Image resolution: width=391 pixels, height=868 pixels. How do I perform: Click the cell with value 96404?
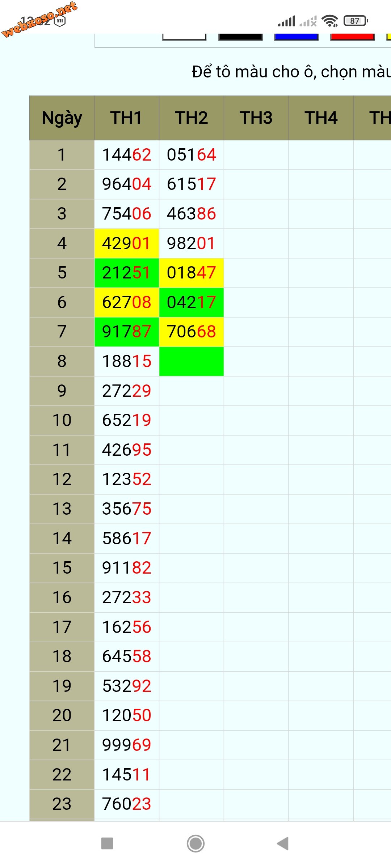point(127,184)
